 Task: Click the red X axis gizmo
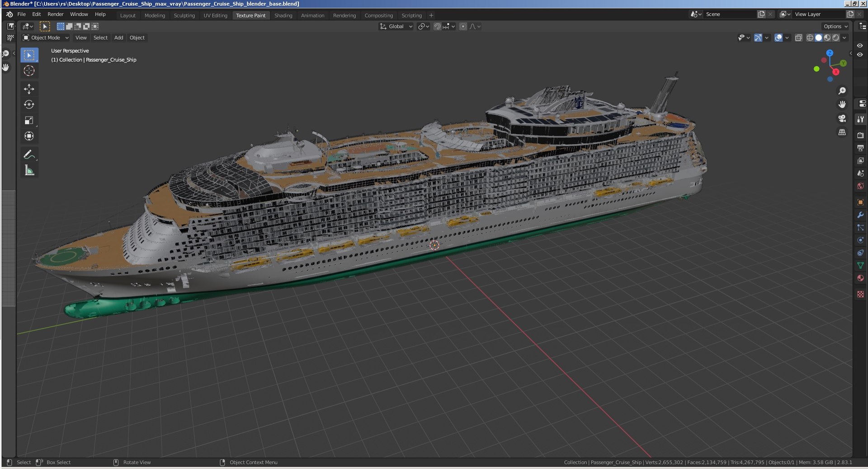click(836, 72)
